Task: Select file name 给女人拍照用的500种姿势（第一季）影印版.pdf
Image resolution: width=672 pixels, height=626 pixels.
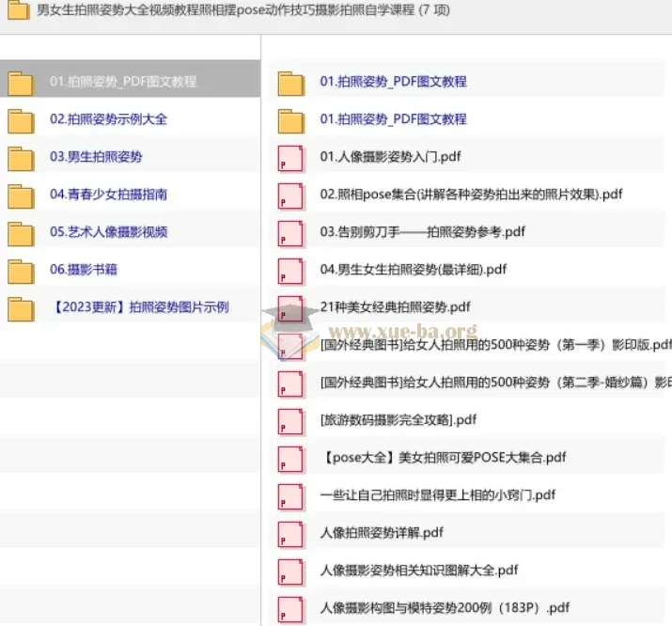Action: [495, 345]
